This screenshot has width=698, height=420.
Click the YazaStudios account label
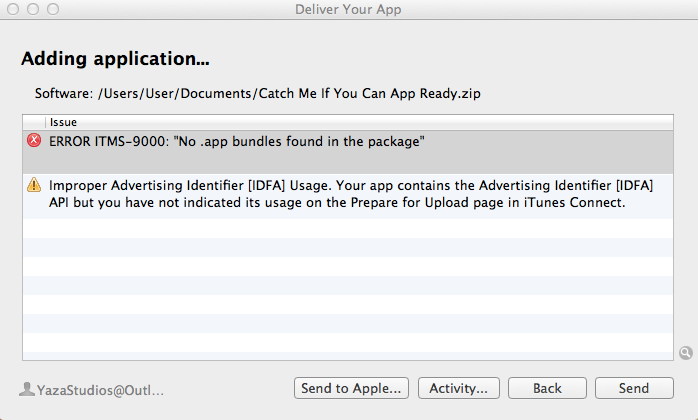coord(100,390)
